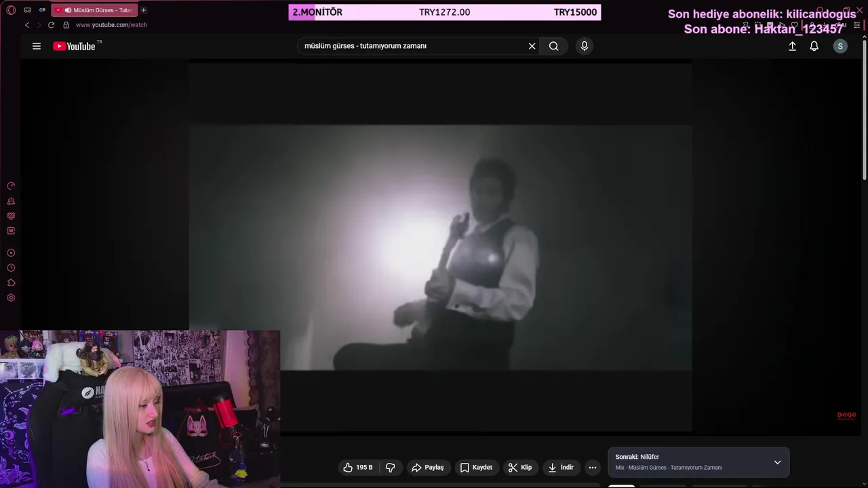Open the GX Corner gamepad icon
This screenshot has height=488, width=868.
[27, 10]
